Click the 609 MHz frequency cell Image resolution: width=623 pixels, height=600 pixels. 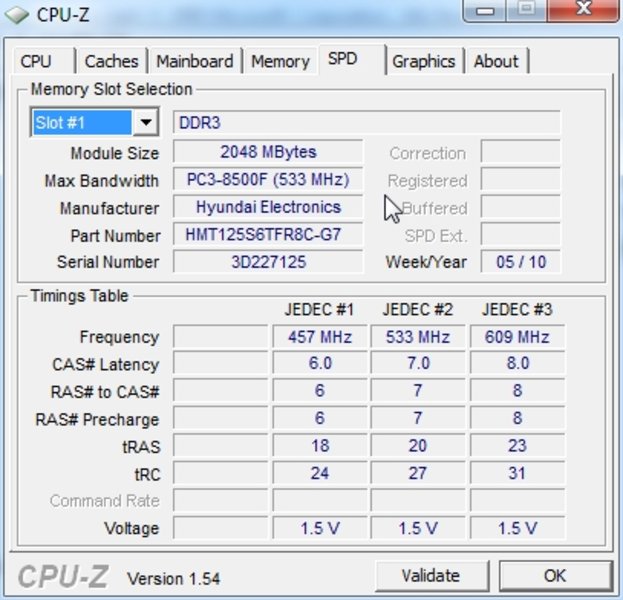click(x=517, y=337)
